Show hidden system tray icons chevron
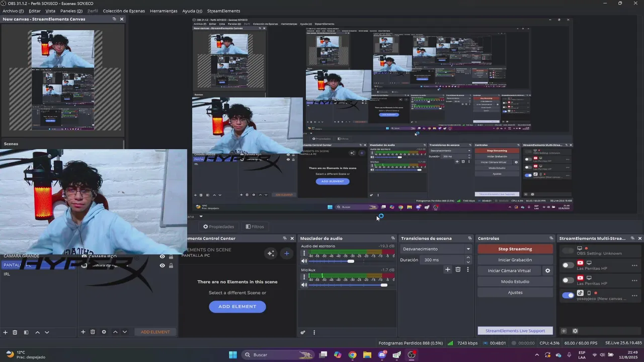This screenshot has width=644, height=362. coord(536,355)
